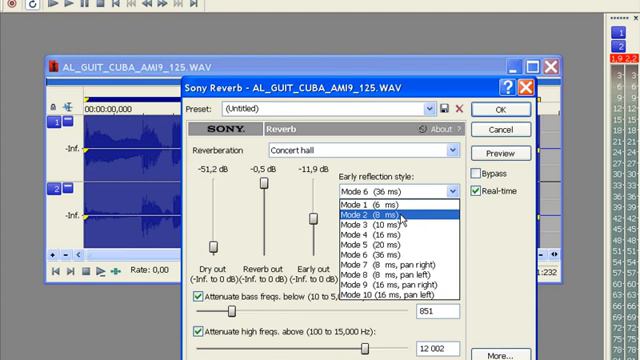Save the preset with floppy disk icon
This screenshot has width=640, height=360.
pyautogui.click(x=444, y=109)
